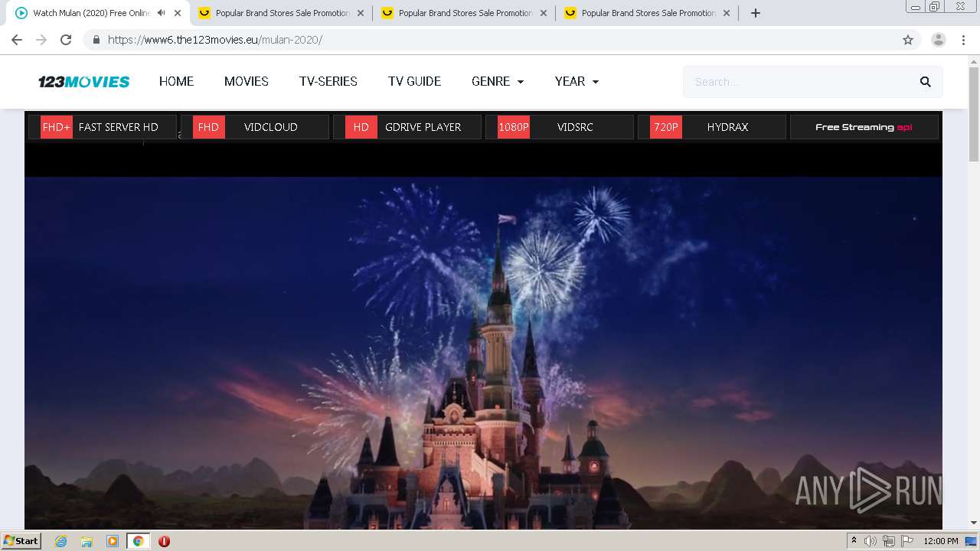980x551 pixels.
Task: Close the second Popular Brand Stores tab
Action: [x=361, y=13]
